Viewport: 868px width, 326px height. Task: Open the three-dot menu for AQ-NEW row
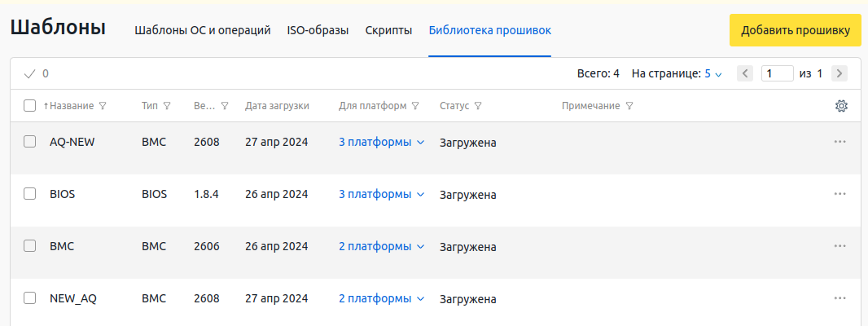840,142
